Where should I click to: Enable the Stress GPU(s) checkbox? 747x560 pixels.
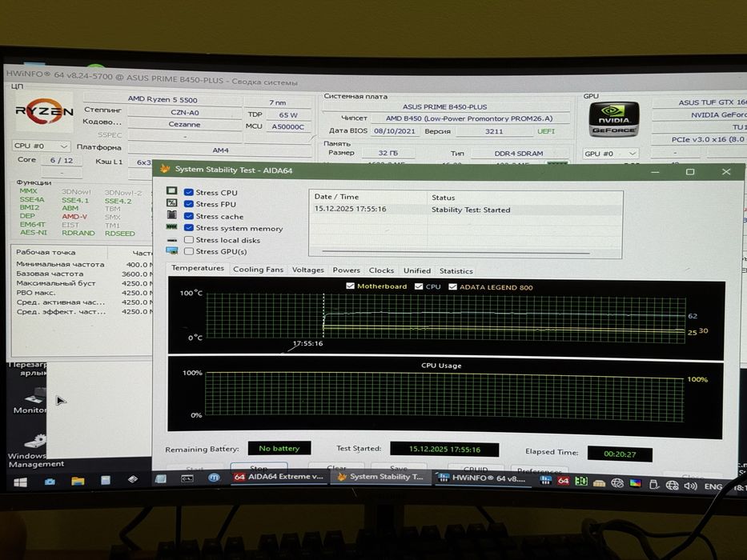189,251
